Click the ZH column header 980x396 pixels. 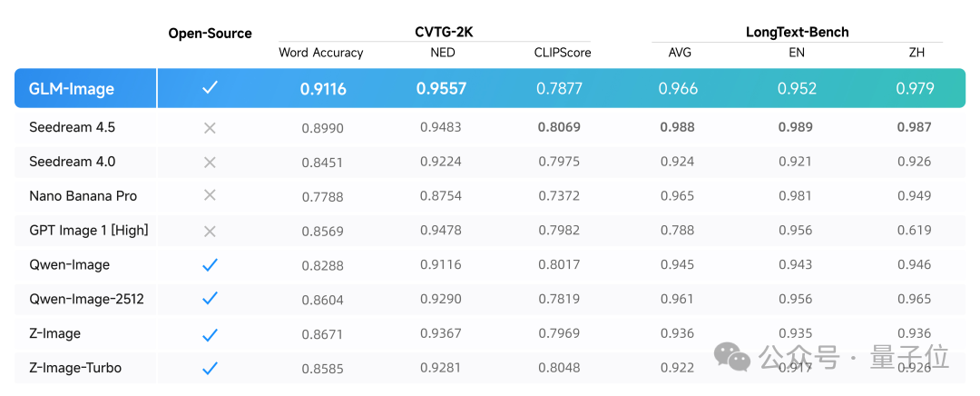pos(917,53)
